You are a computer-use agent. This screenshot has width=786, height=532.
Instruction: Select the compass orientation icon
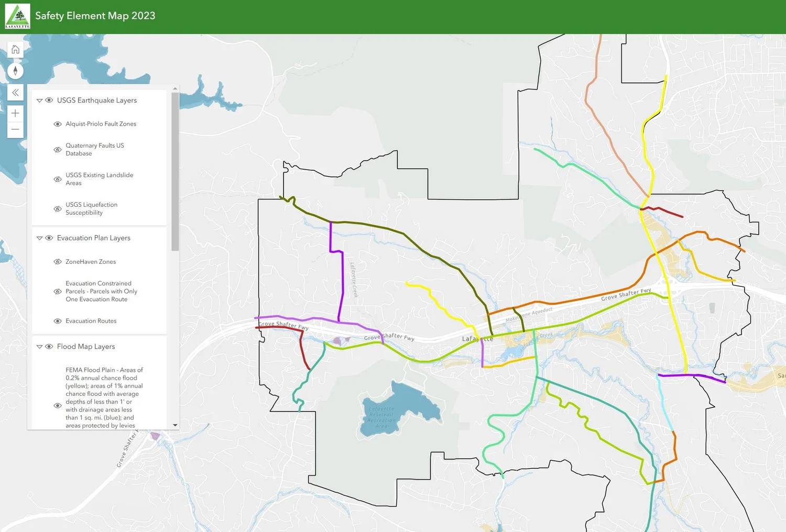tap(16, 71)
